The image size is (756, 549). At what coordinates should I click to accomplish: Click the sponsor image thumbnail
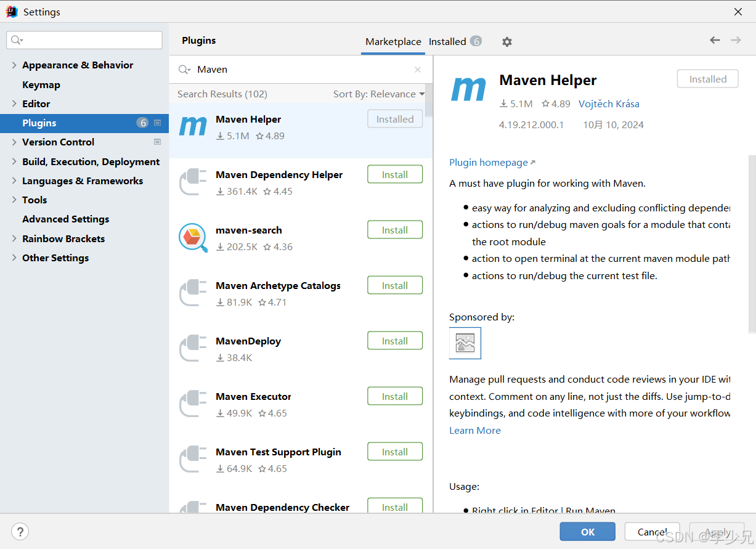tap(465, 343)
